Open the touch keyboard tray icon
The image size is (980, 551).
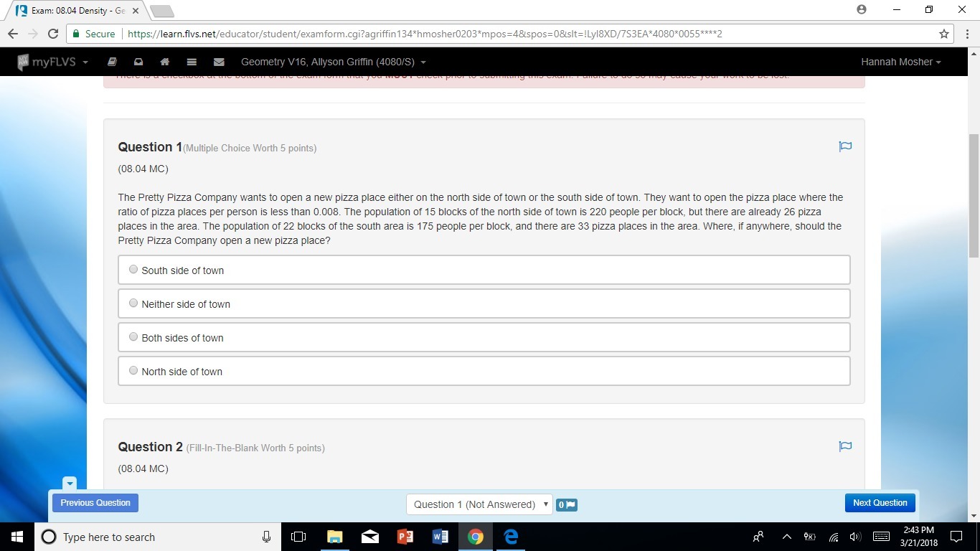coord(880,537)
